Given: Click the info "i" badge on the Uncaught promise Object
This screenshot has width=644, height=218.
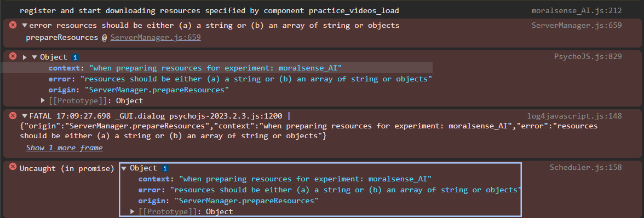Looking at the screenshot, I should pyautogui.click(x=165, y=168).
